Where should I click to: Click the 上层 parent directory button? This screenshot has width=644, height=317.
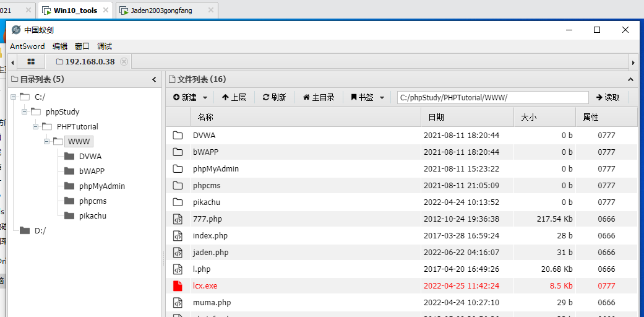click(234, 97)
